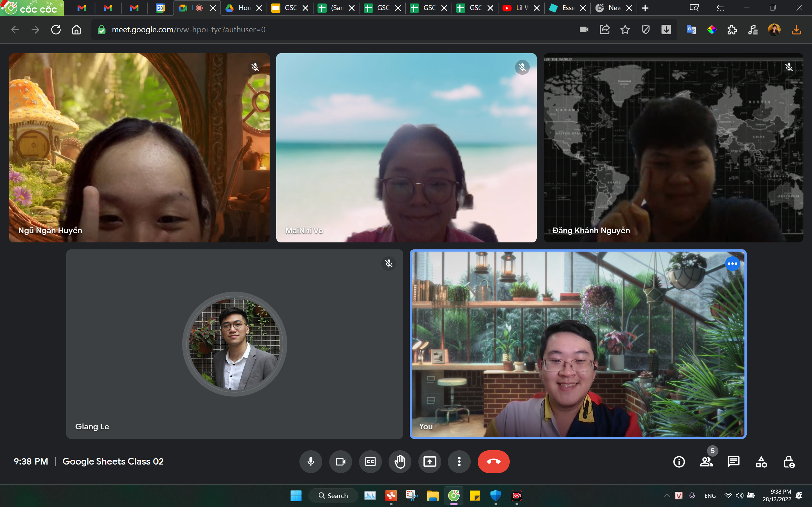Image resolution: width=812 pixels, height=507 pixels.
Task: Open host controls lock icon
Action: pyautogui.click(x=789, y=462)
